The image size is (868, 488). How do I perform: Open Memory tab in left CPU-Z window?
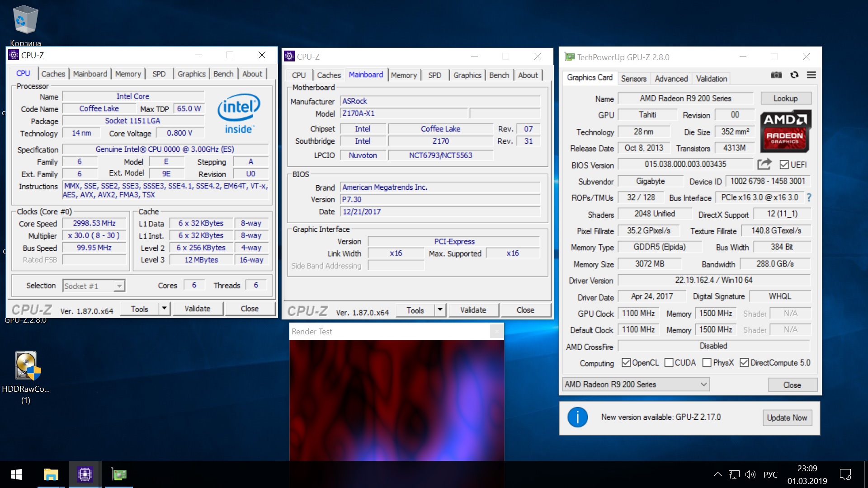[128, 74]
